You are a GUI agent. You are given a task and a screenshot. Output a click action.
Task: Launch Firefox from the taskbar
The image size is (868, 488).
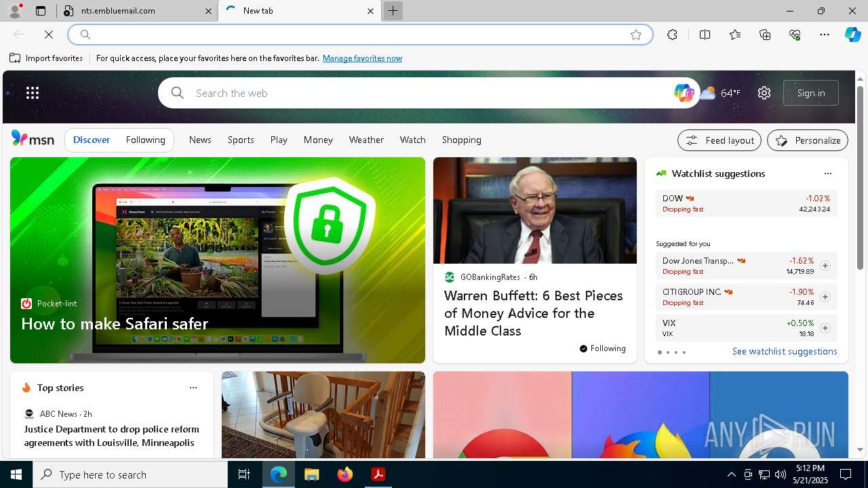point(345,474)
